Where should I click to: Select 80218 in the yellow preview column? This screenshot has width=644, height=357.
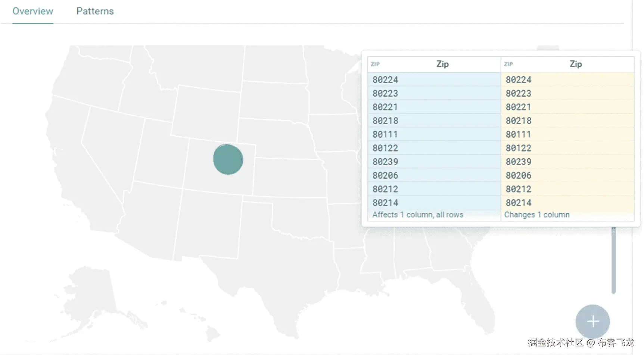click(x=519, y=121)
